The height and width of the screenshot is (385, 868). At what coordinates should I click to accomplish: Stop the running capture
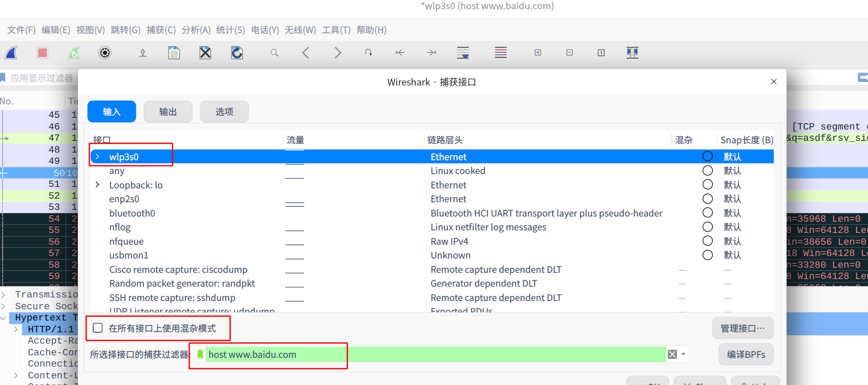43,53
